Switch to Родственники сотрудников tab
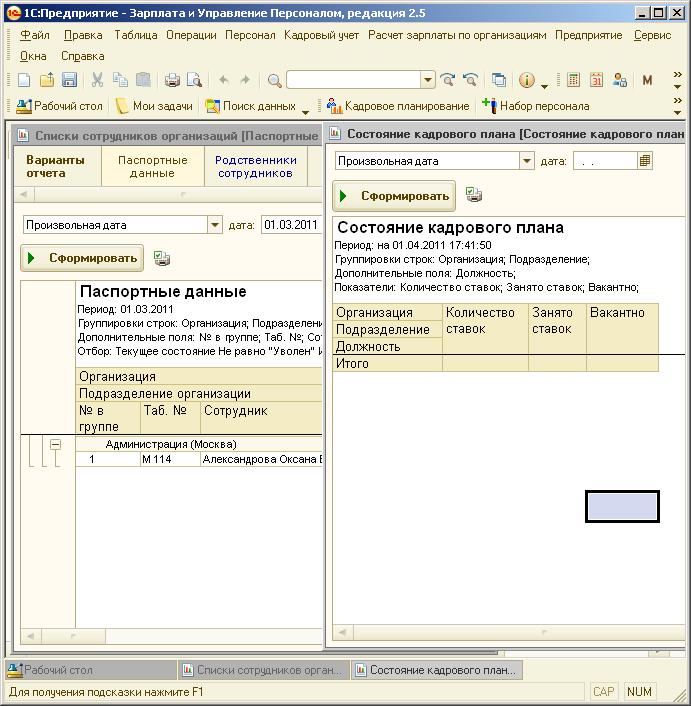691x706 pixels. 256,167
